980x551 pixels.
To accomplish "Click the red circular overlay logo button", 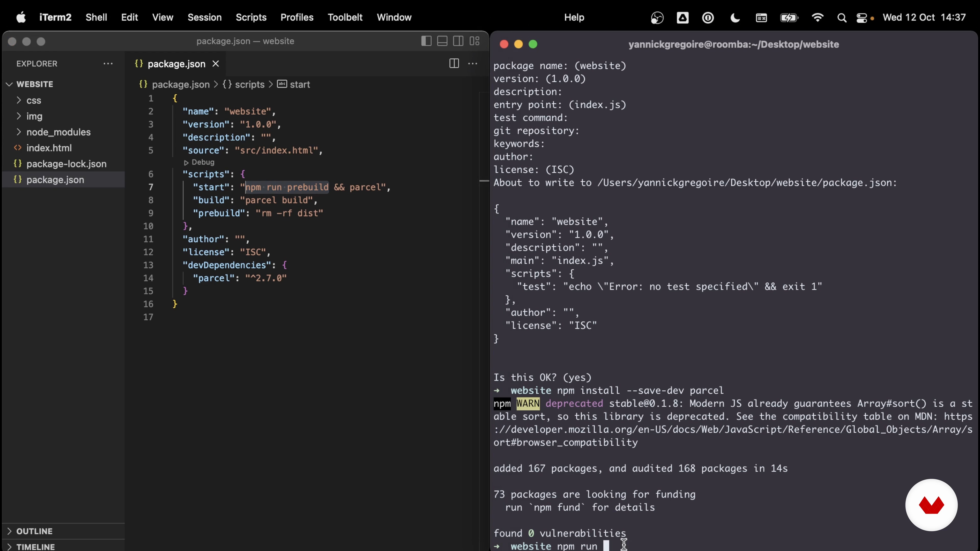I will click(931, 505).
